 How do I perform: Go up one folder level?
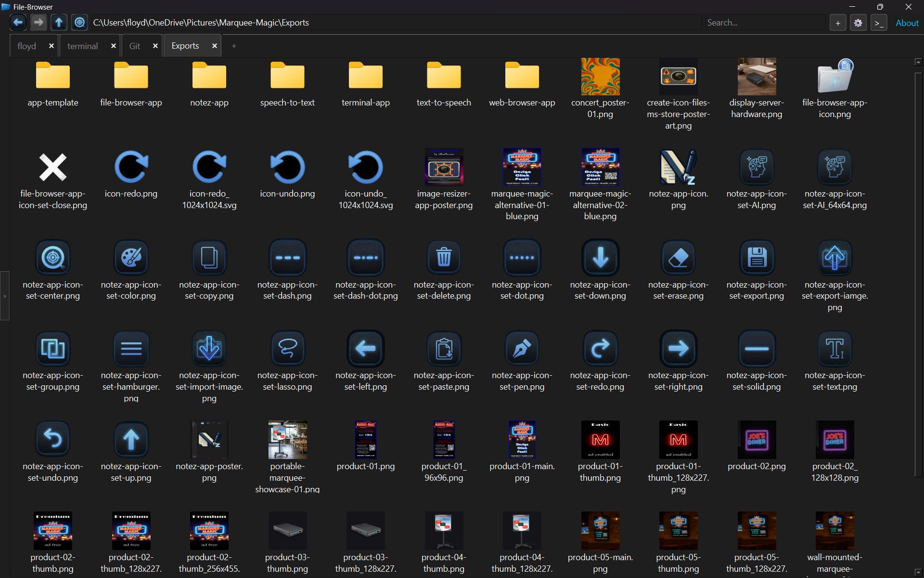(x=59, y=22)
